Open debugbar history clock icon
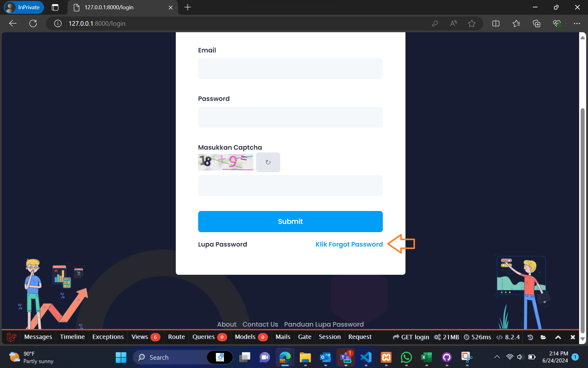This screenshot has width=588, height=368. coord(530,337)
